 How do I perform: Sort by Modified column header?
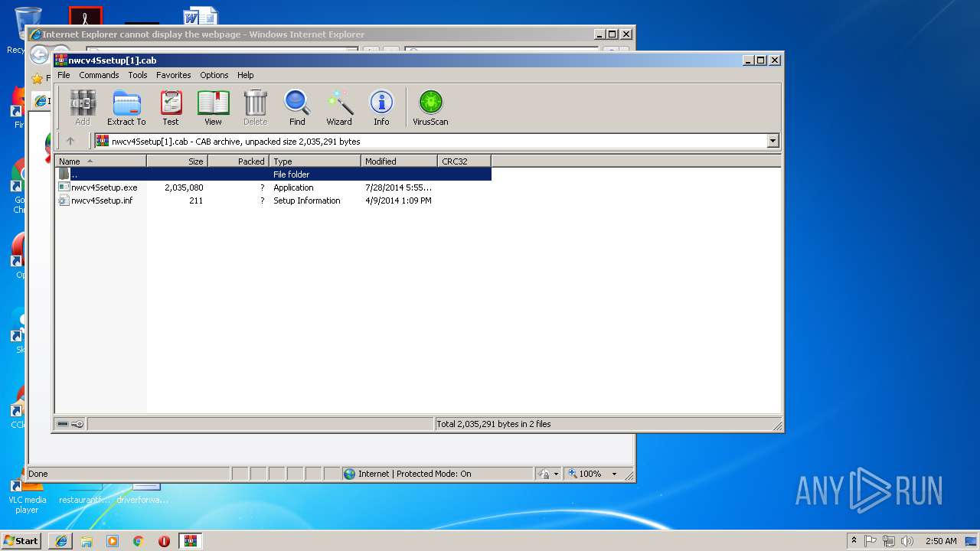tap(399, 161)
